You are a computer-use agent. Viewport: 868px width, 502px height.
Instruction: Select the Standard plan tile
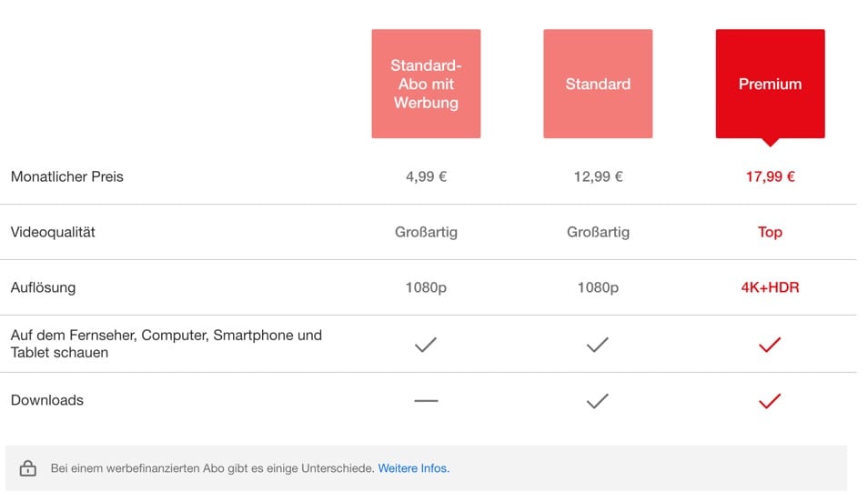click(x=598, y=84)
